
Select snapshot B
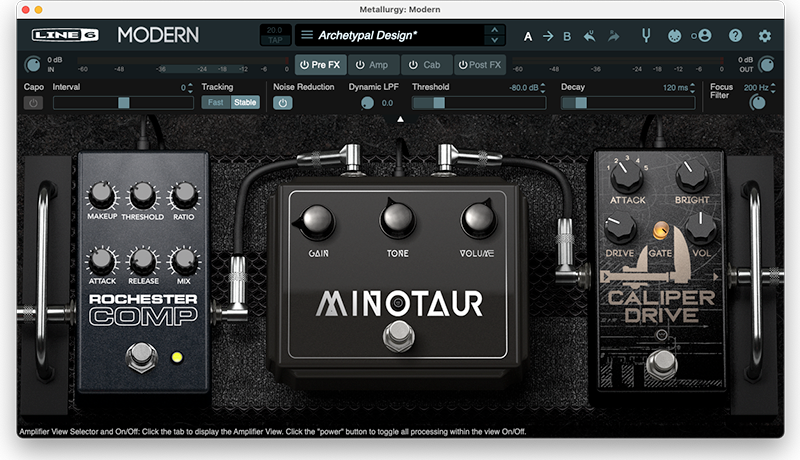567,36
